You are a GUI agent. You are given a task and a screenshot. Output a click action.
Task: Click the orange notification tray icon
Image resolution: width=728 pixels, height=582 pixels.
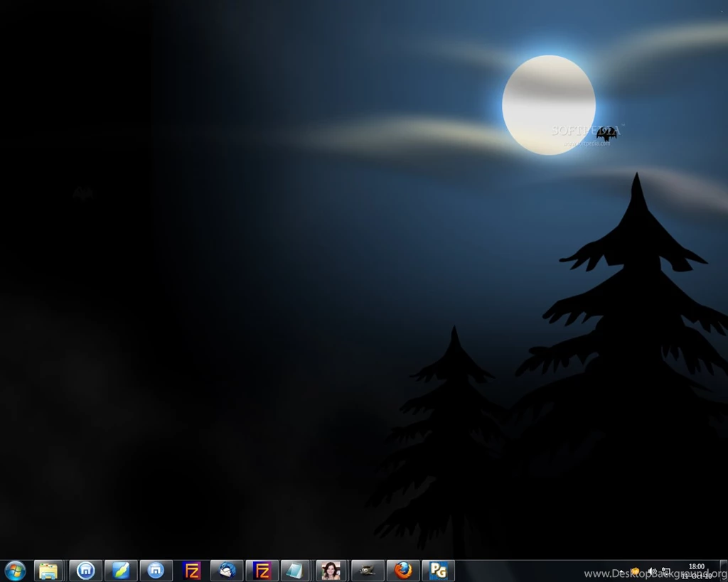[635, 571]
